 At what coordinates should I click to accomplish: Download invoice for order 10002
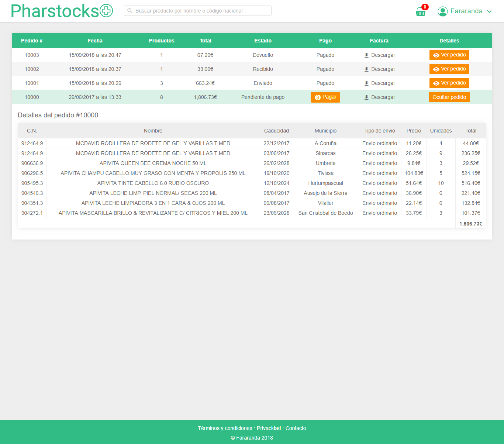click(379, 69)
